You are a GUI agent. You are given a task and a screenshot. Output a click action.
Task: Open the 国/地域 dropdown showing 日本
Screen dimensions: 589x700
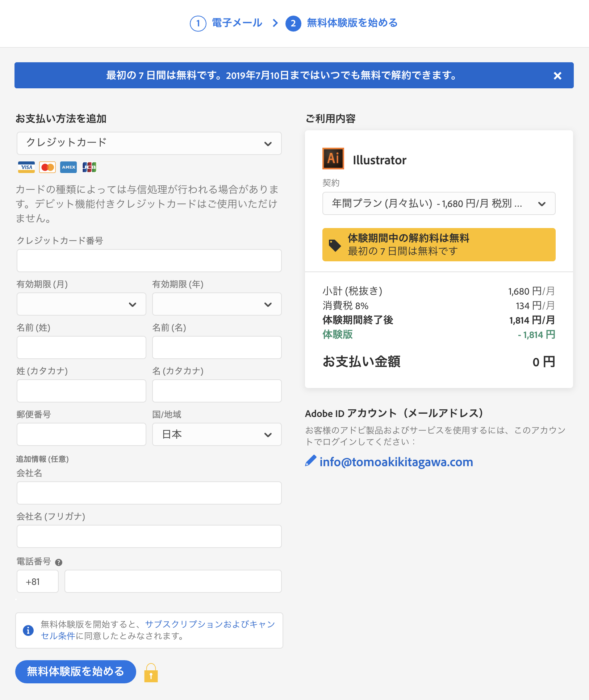217,434
